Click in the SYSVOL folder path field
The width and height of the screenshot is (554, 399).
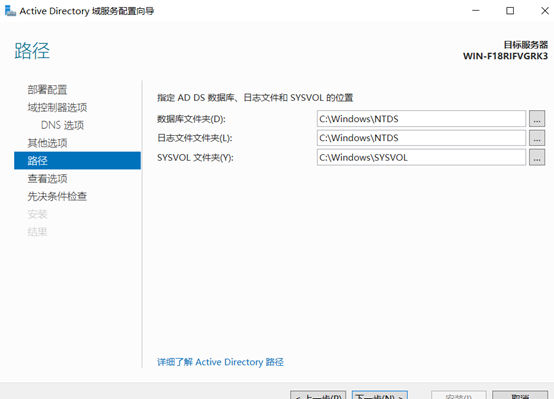pos(421,157)
